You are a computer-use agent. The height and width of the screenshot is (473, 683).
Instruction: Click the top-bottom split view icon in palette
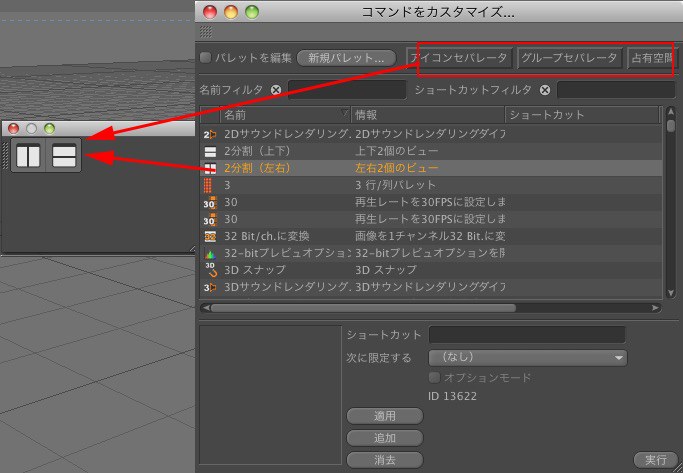(65, 156)
